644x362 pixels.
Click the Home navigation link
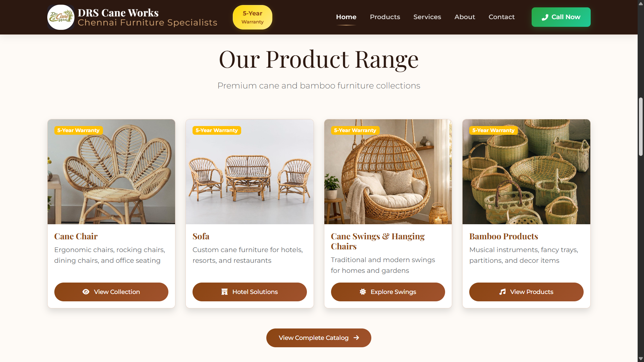[x=346, y=17]
